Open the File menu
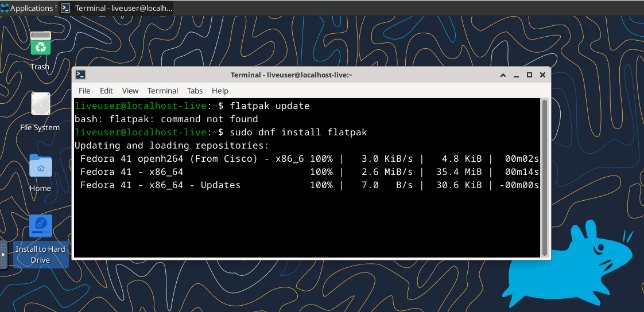Screen dimensions: 644x312 84,91
